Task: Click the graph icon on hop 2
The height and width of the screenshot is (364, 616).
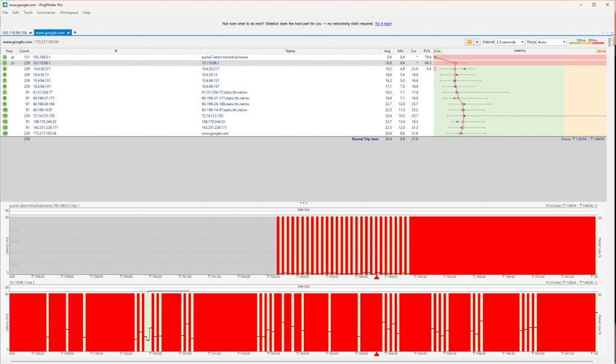Action: (x=13, y=63)
